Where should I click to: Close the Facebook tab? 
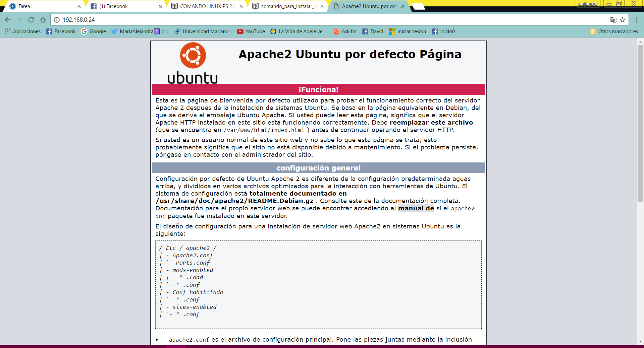coord(160,6)
